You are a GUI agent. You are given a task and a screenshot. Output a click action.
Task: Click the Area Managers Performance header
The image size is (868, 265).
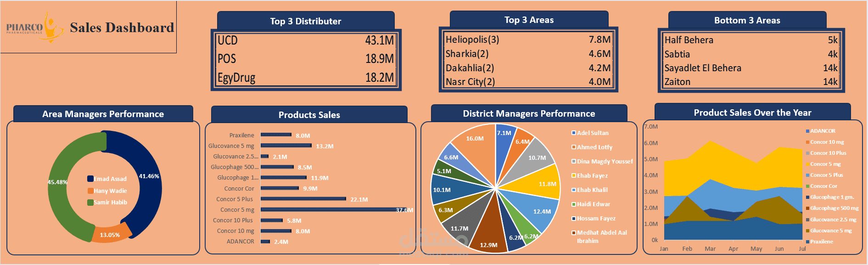coord(103,114)
